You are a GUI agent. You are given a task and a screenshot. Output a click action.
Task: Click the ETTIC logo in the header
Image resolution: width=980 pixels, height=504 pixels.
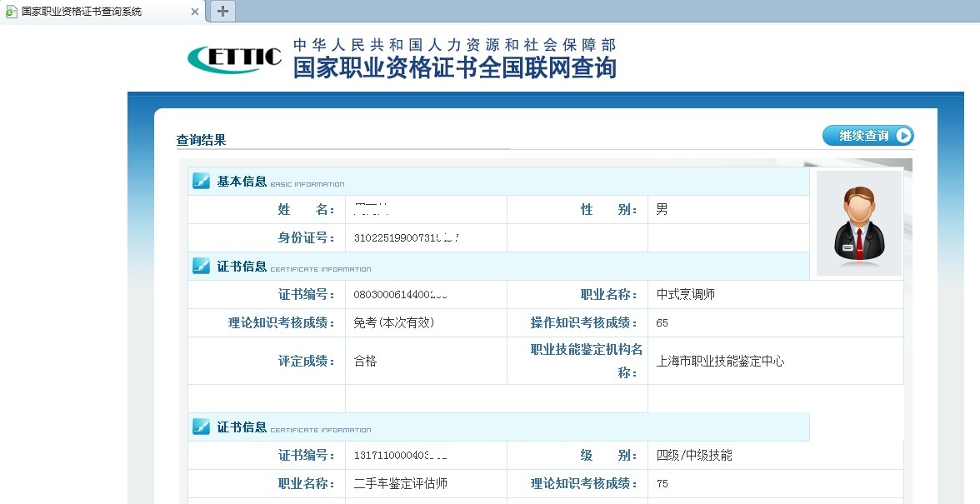point(234,58)
